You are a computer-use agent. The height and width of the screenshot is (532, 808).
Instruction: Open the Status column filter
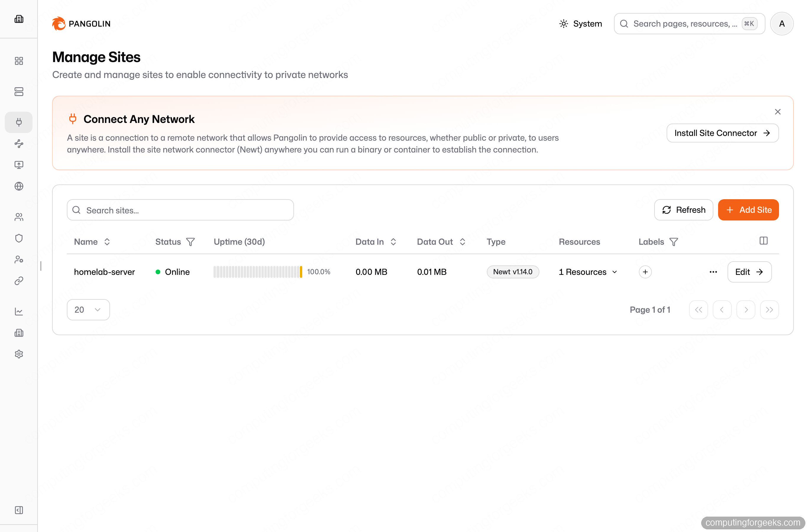tap(190, 242)
